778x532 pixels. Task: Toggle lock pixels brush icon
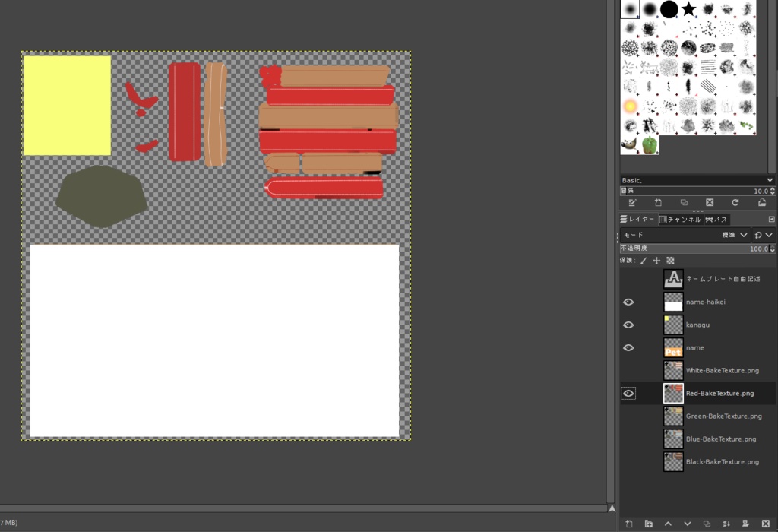[643, 261]
